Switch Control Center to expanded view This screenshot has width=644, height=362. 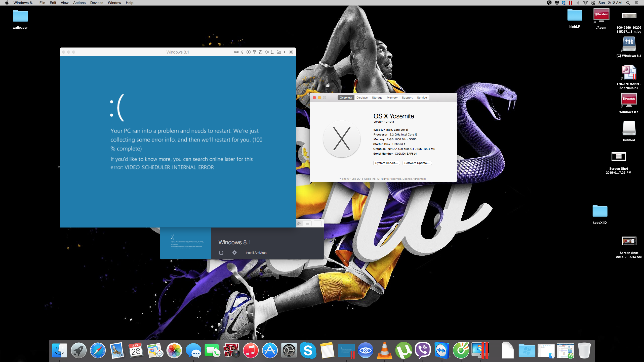299,223
